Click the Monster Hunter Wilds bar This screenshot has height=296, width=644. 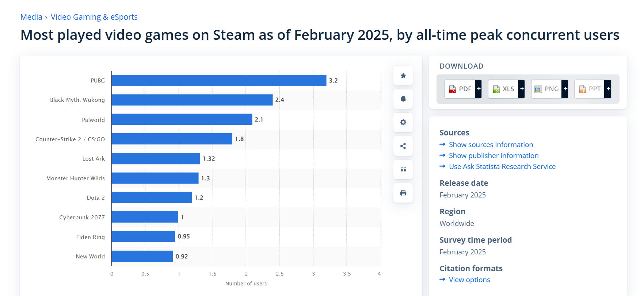155,178
